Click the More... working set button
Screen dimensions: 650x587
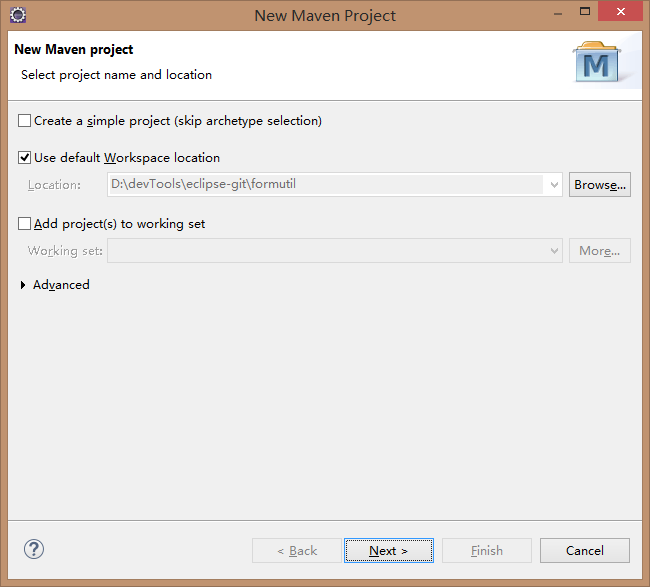599,250
